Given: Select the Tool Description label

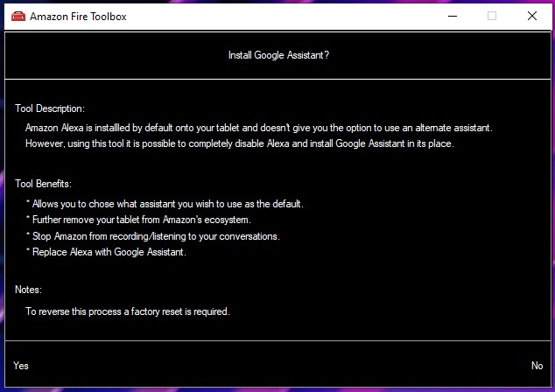Looking at the screenshot, I should point(50,109).
